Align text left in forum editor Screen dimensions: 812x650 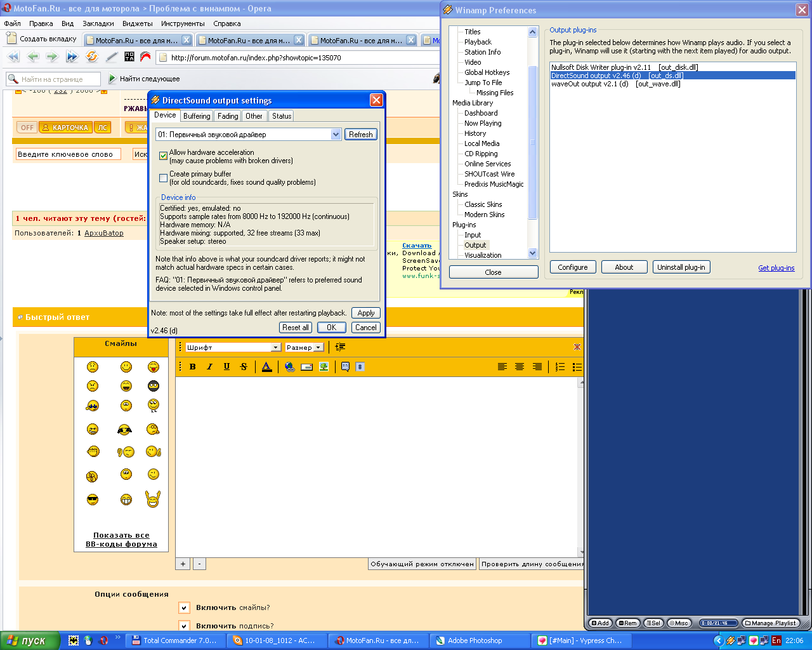pyautogui.click(x=502, y=366)
